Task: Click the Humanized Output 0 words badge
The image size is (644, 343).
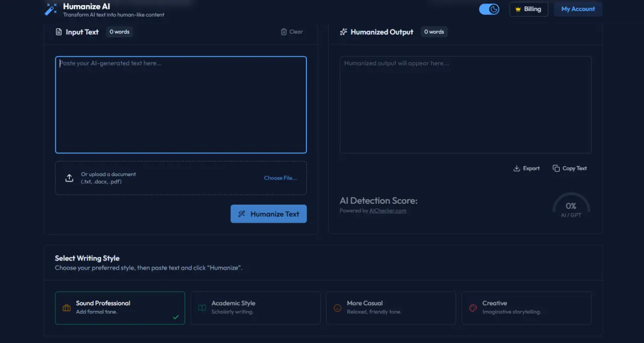Action: tap(434, 32)
